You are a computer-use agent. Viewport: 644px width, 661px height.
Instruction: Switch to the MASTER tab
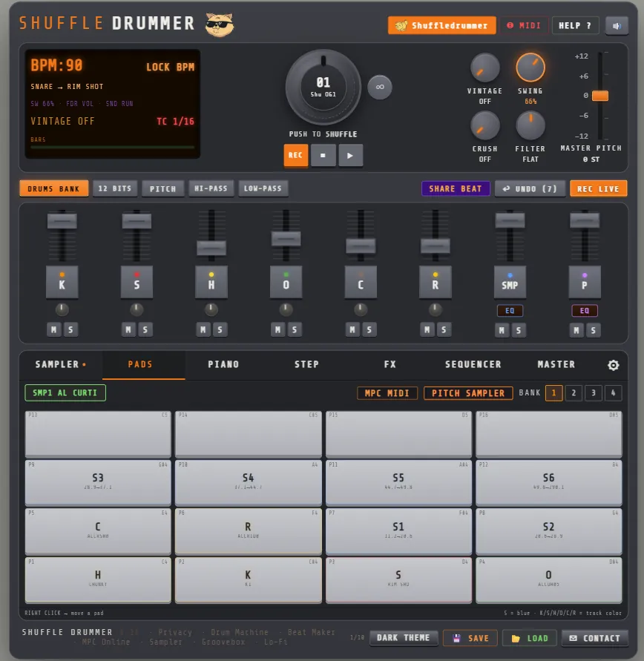pos(556,365)
